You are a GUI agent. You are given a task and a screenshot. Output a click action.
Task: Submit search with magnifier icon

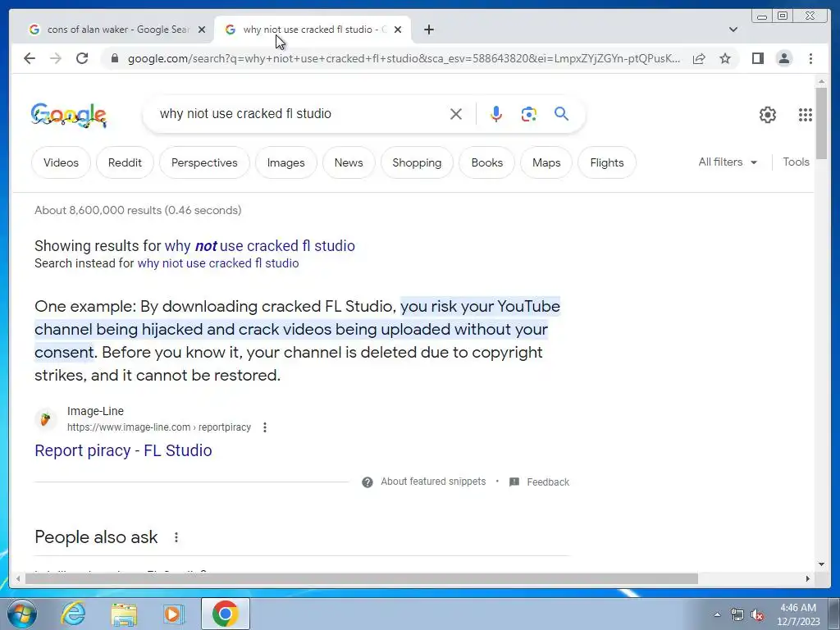(561, 113)
